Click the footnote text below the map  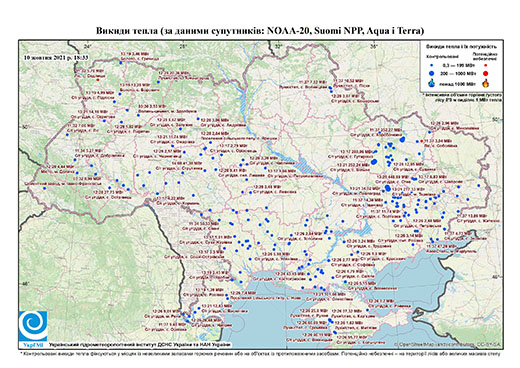pyautogui.click(x=260, y=353)
